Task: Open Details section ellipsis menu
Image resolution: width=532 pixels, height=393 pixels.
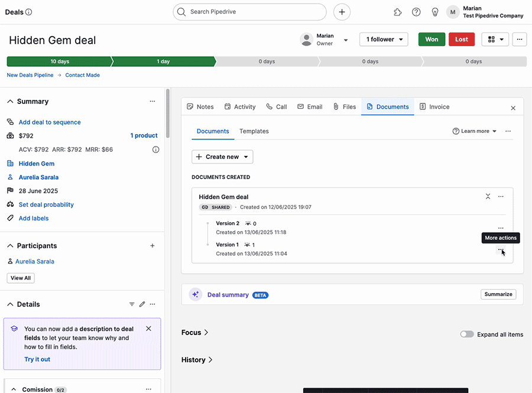Action: click(153, 304)
